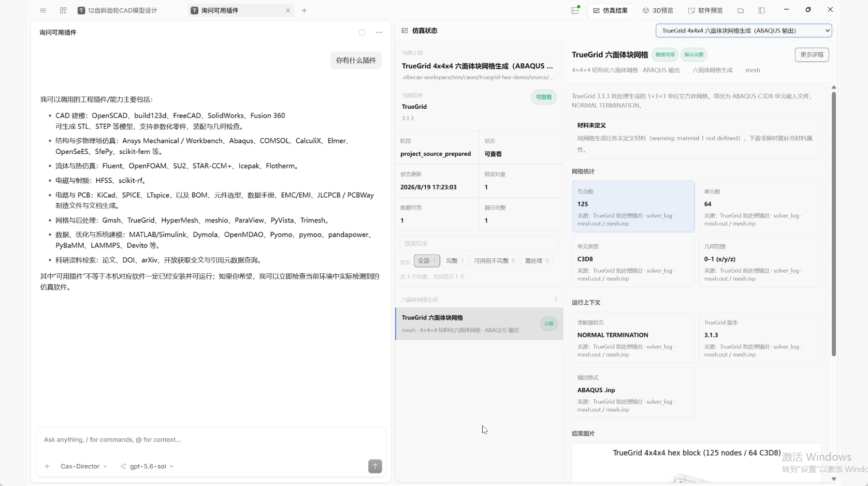
Task: Click the 完整 badge on the result row
Action: pyautogui.click(x=549, y=324)
